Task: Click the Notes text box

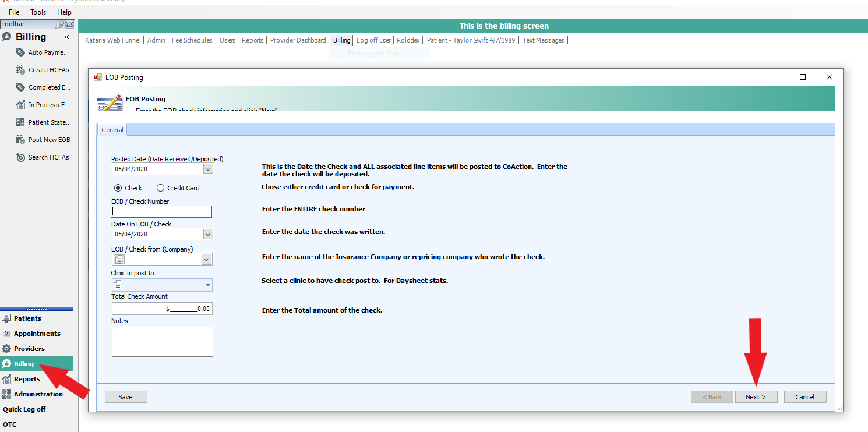Action: (163, 342)
